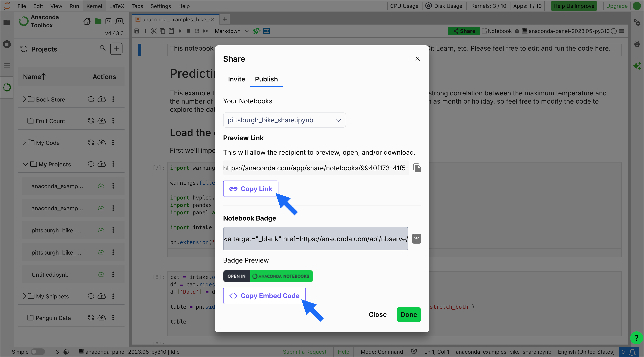Image resolution: width=644 pixels, height=357 pixels.
Task: Restart the kernel from the toolbar
Action: click(197, 31)
